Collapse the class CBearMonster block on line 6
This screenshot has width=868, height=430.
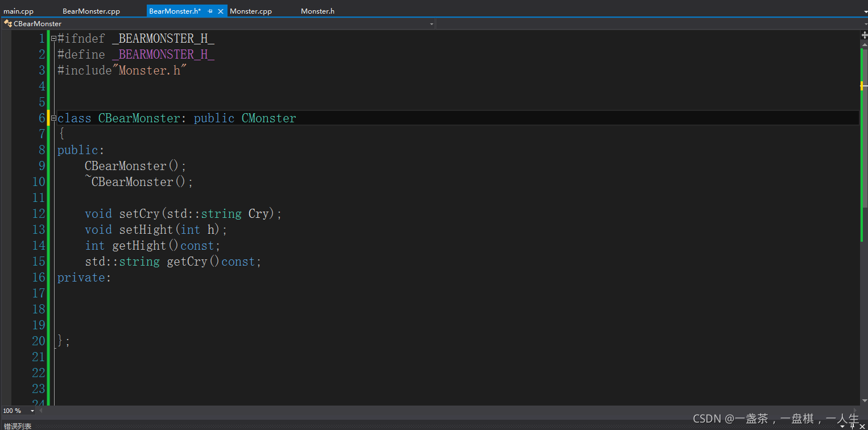click(53, 118)
